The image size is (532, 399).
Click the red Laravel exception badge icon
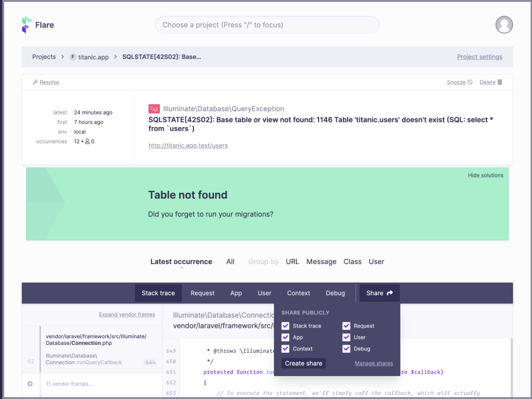coord(154,108)
